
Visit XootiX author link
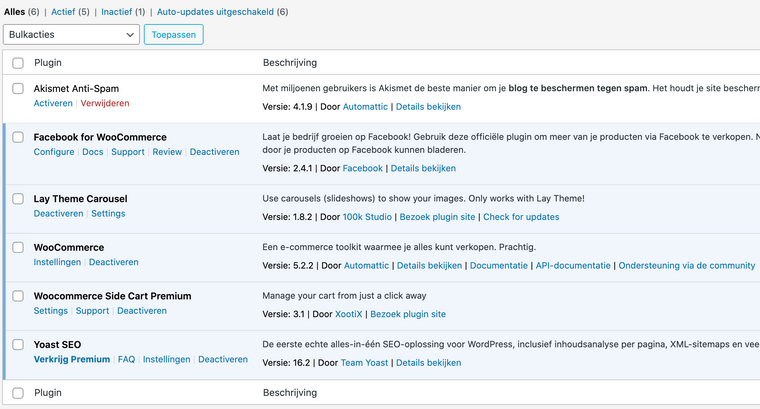pos(348,313)
